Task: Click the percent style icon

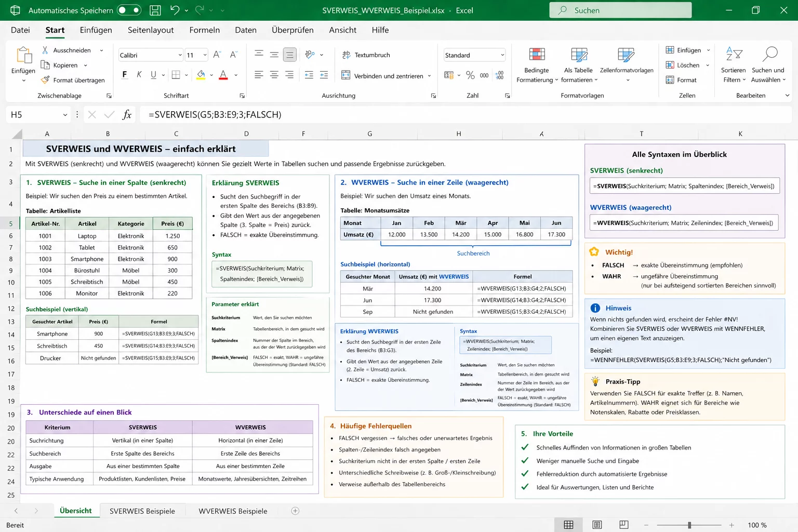Action: [x=470, y=75]
